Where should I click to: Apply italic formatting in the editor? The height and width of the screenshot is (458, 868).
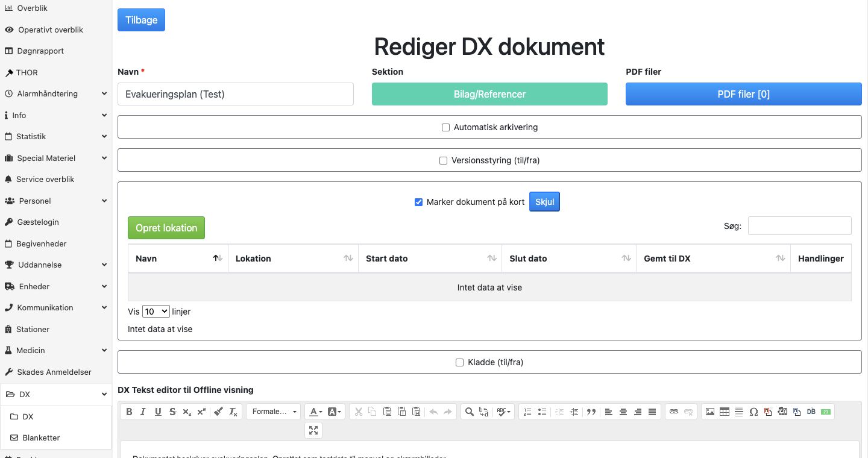[x=143, y=412]
